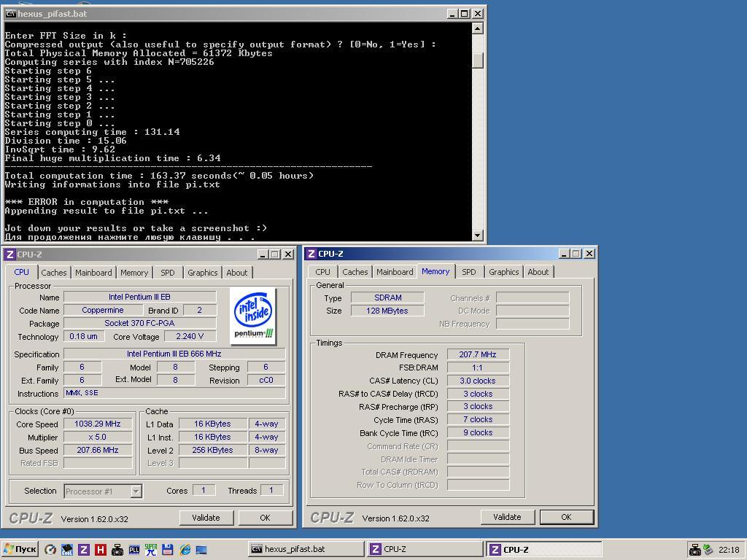Click the camera icon in the system tray
The height and width of the screenshot is (560, 747).
695,550
